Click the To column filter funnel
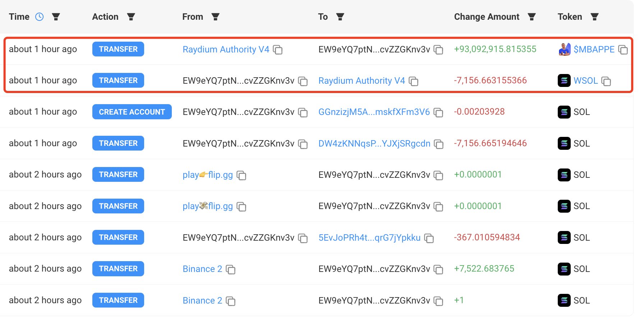The image size is (644, 319). 340,17
